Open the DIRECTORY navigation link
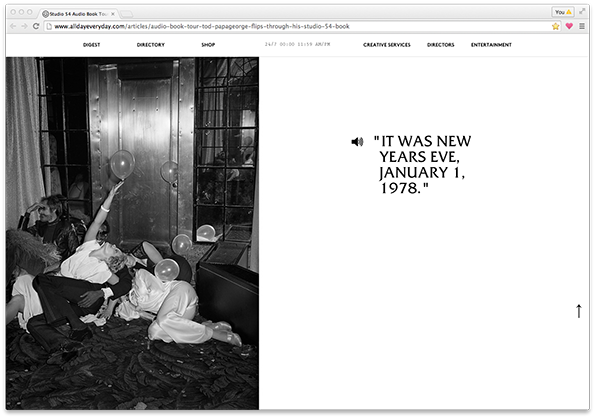The height and width of the screenshot is (418, 595). (151, 45)
